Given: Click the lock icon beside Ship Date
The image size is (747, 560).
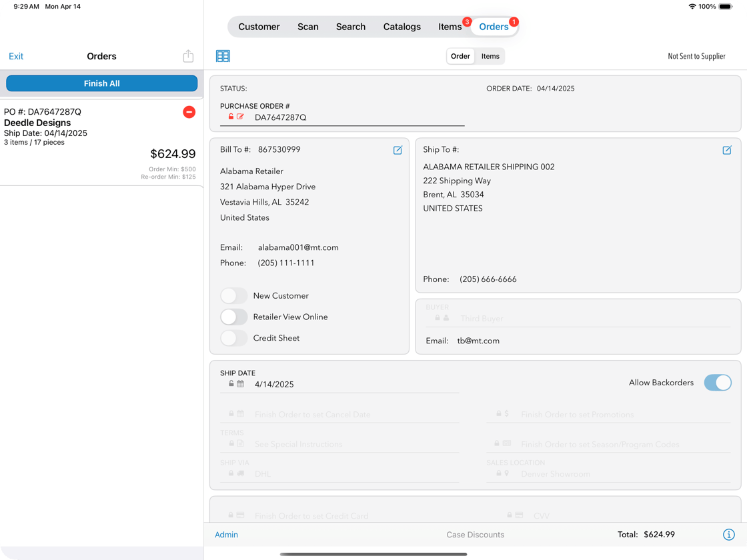Looking at the screenshot, I should [x=231, y=383].
